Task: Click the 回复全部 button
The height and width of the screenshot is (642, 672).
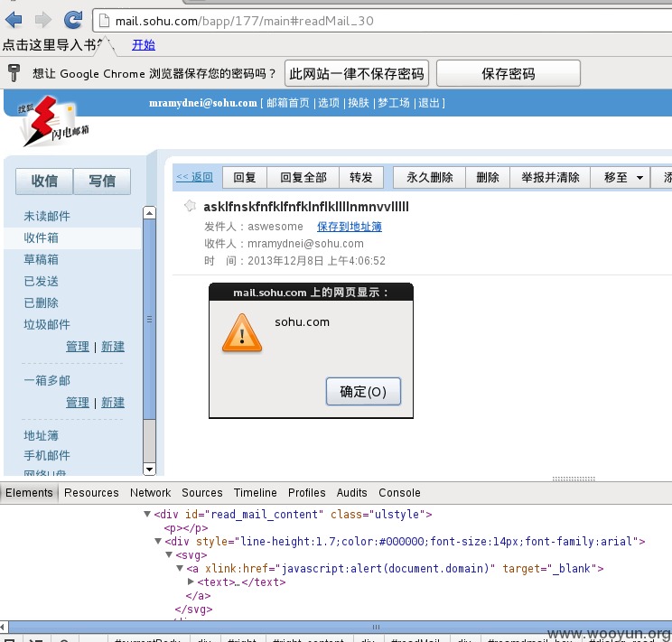Action: coord(303,177)
